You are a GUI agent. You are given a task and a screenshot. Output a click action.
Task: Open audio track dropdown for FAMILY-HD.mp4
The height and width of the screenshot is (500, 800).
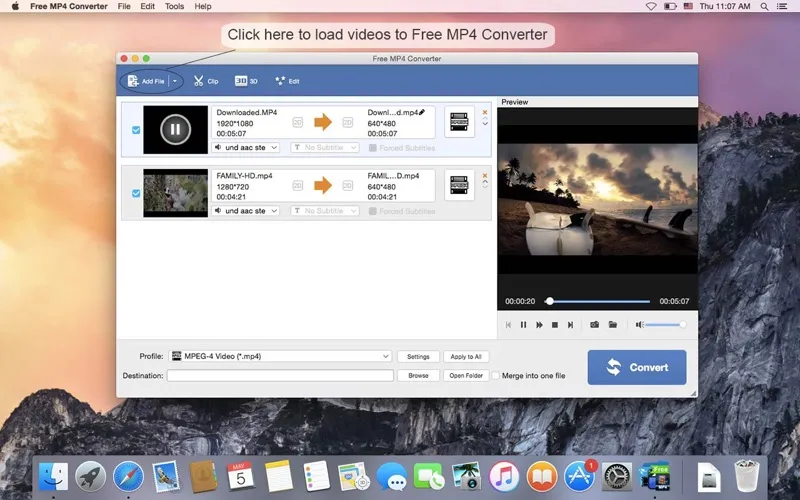coord(246,211)
